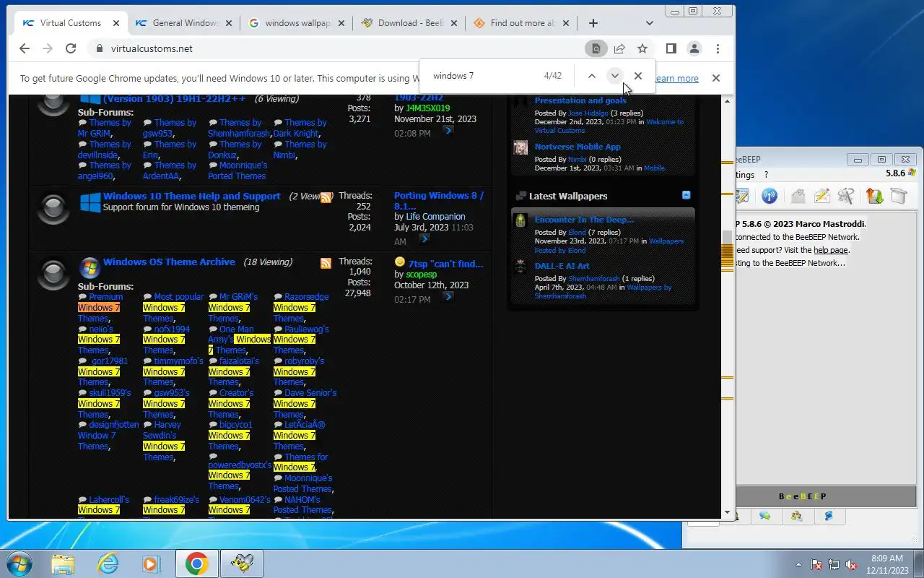Screen dimensions: 924x578
Task: Click the orange-green arrows icon in BeeBEEP toolbar
Action: click(874, 196)
